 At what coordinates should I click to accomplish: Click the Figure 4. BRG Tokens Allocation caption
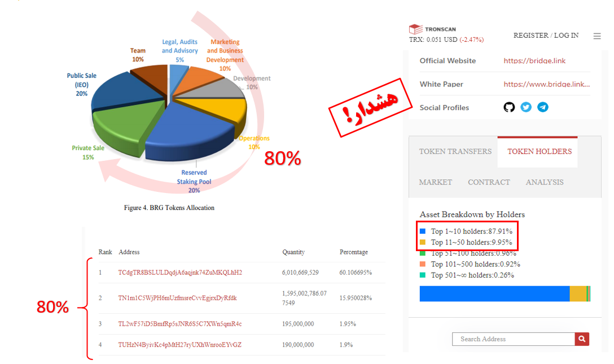point(169,208)
